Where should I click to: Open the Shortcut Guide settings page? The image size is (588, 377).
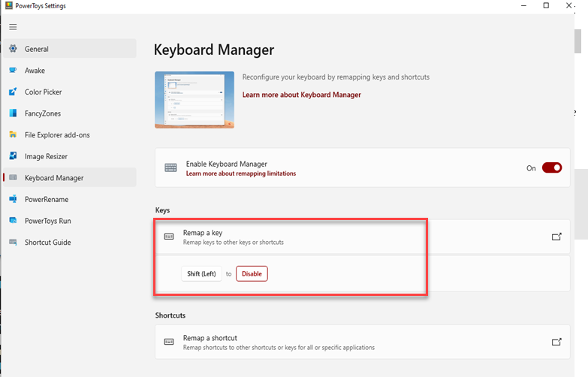pos(47,243)
